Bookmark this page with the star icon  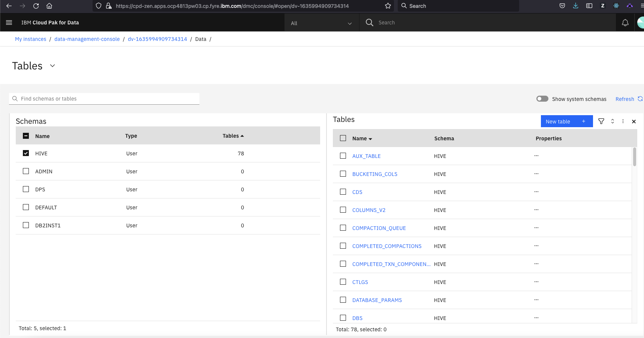click(x=388, y=6)
